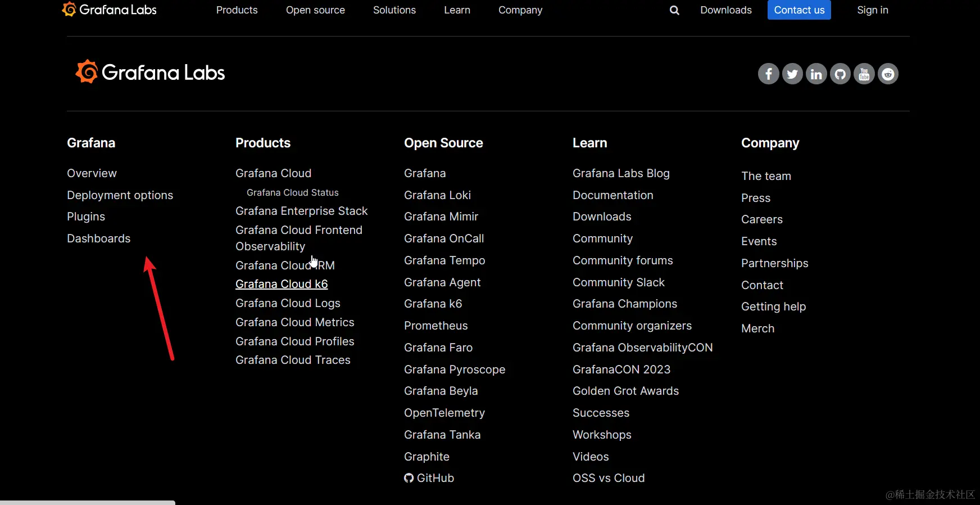
Task: Click the large Grafana Labs footer logo
Action: click(x=150, y=72)
